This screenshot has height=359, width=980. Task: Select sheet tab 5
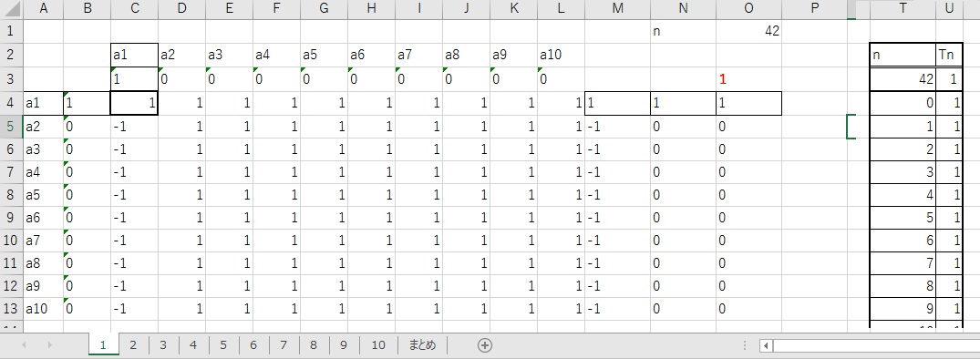click(x=223, y=345)
